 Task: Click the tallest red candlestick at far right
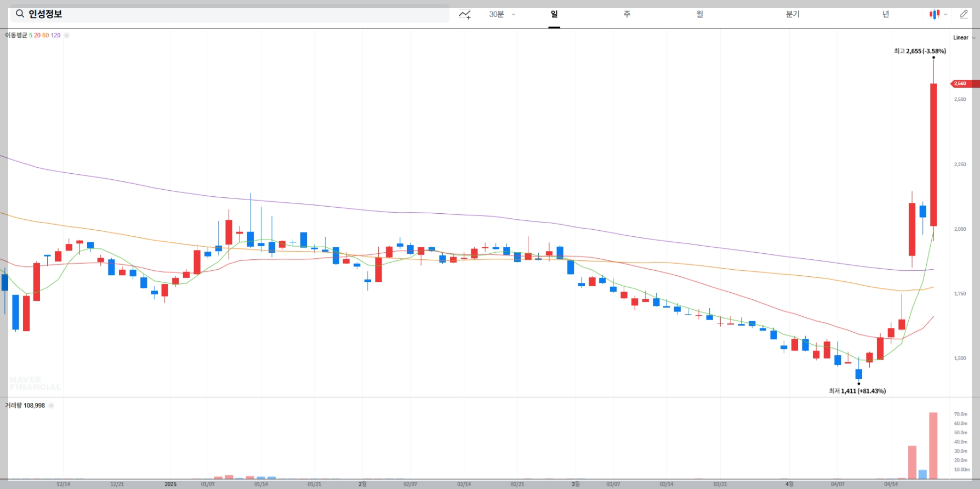click(933, 155)
